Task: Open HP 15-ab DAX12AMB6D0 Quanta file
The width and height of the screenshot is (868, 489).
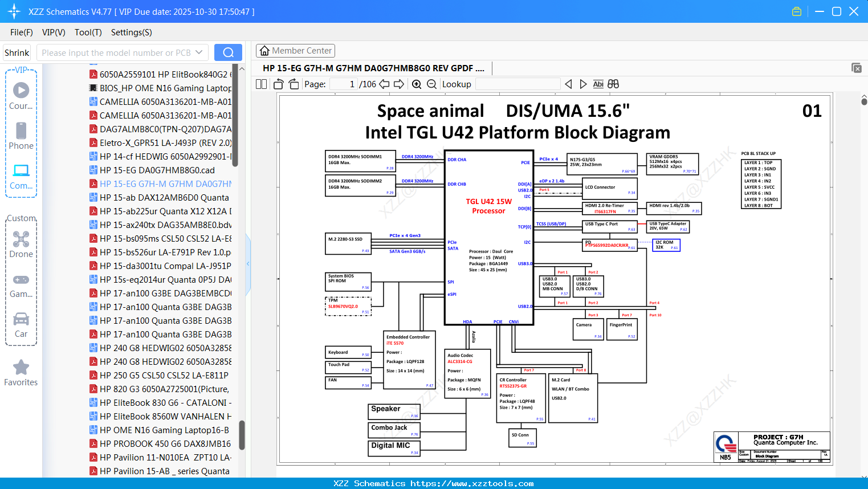Action: coord(160,197)
